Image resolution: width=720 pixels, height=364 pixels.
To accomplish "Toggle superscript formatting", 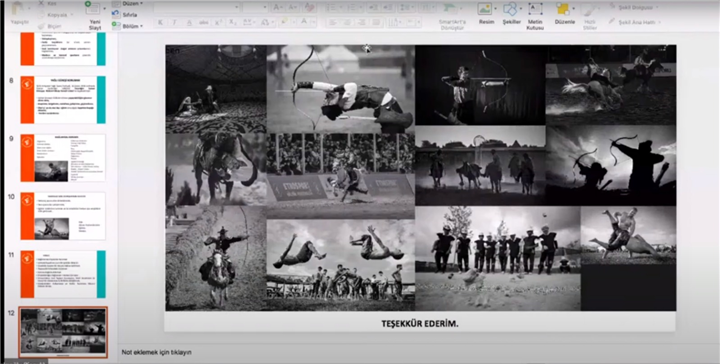I will click(219, 22).
